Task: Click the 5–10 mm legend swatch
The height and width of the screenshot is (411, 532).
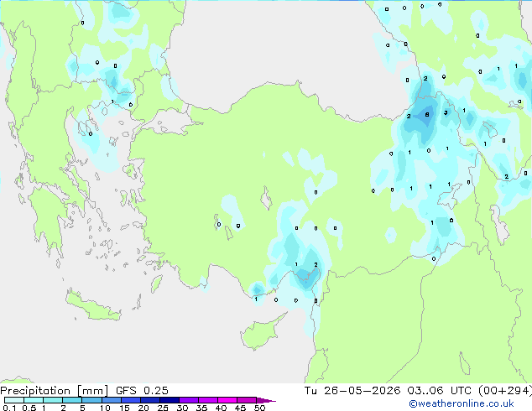Action: tap(91, 400)
